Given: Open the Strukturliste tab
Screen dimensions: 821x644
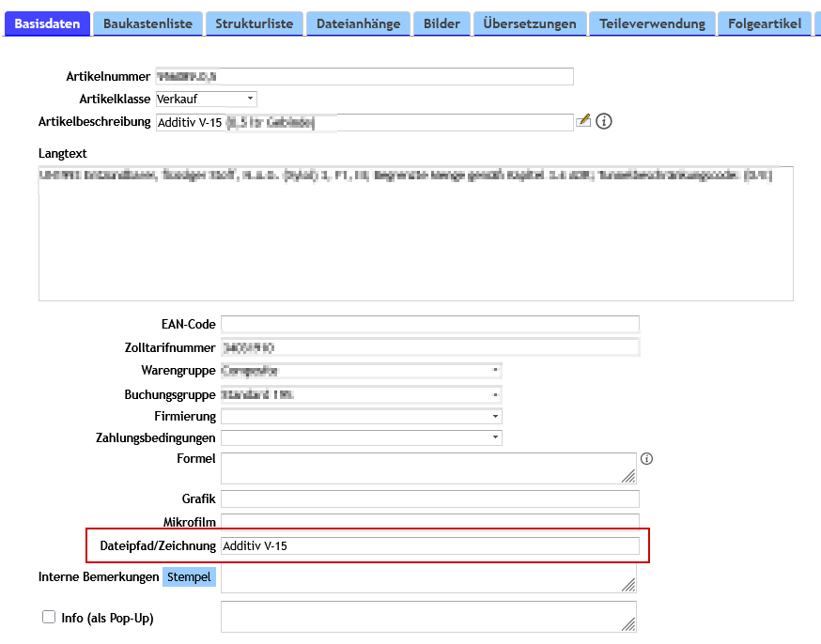Looking at the screenshot, I should (254, 23).
